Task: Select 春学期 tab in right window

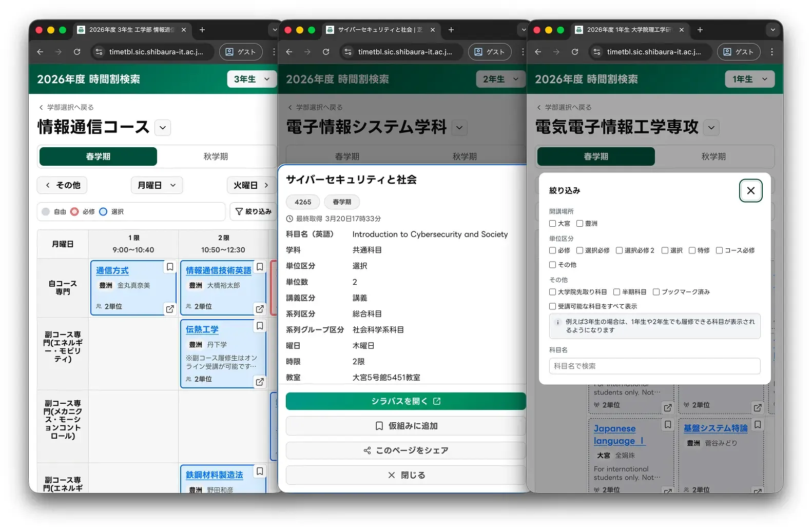Action: [596, 156]
